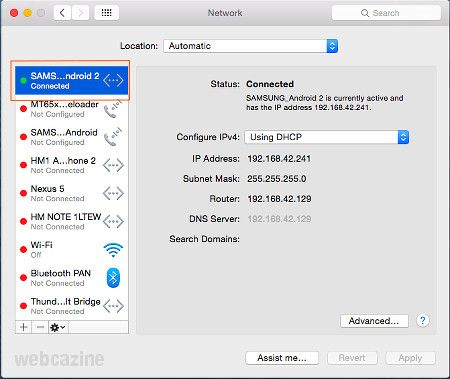Open the gear action menu below the list

(58, 327)
